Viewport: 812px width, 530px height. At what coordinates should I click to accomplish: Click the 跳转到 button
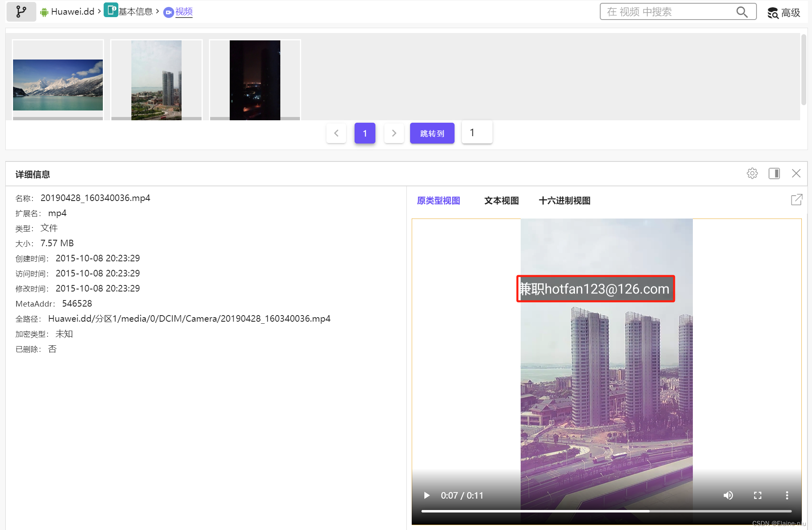432,133
